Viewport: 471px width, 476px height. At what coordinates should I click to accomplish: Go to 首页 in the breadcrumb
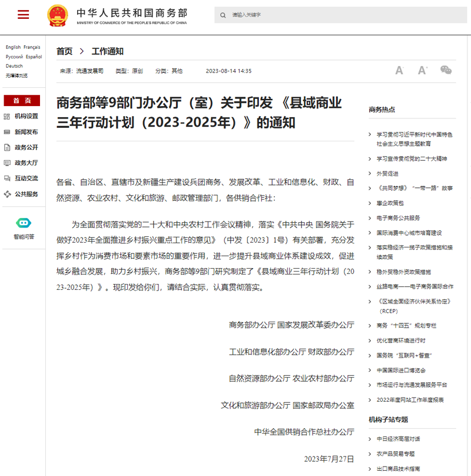tap(64, 51)
